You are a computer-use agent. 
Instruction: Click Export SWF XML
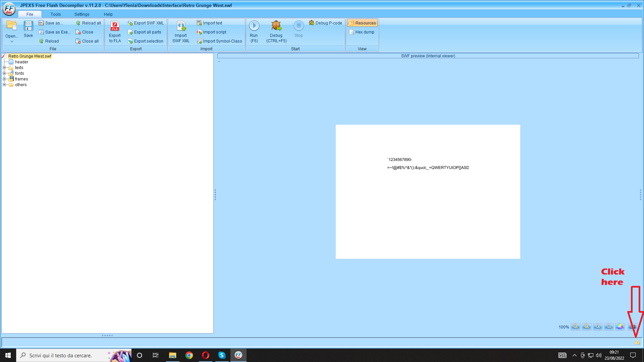(146, 23)
